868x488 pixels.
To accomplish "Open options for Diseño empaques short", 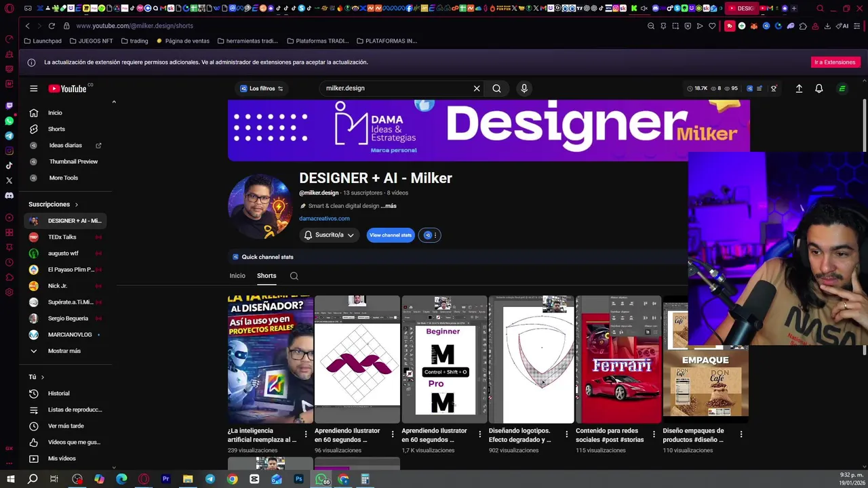I will [x=741, y=434].
